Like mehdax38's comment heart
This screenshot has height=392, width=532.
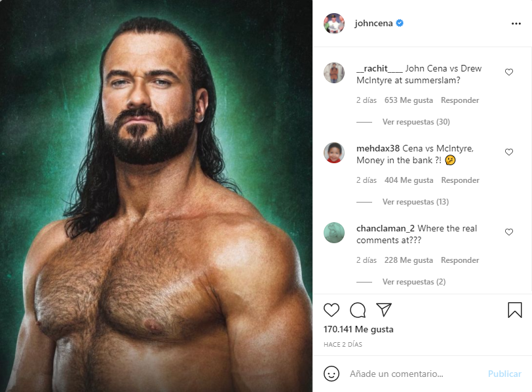tap(509, 152)
